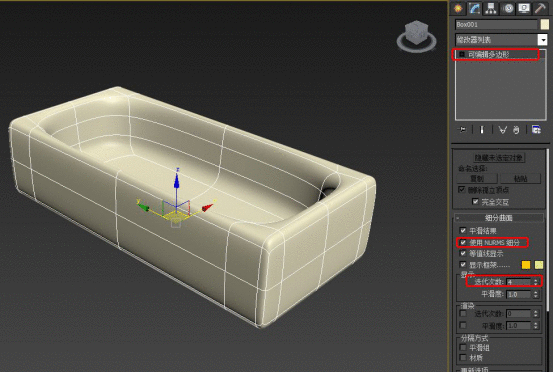This screenshot has width=553, height=372.
Task: Click display 平滑度 spinner arrows
Action: point(536,294)
